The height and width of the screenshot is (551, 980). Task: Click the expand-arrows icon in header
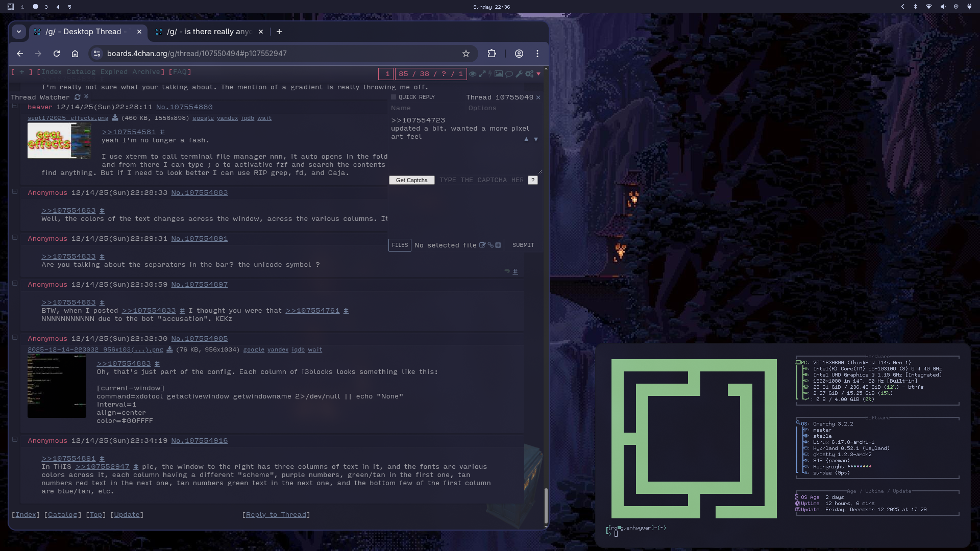pos(482,74)
